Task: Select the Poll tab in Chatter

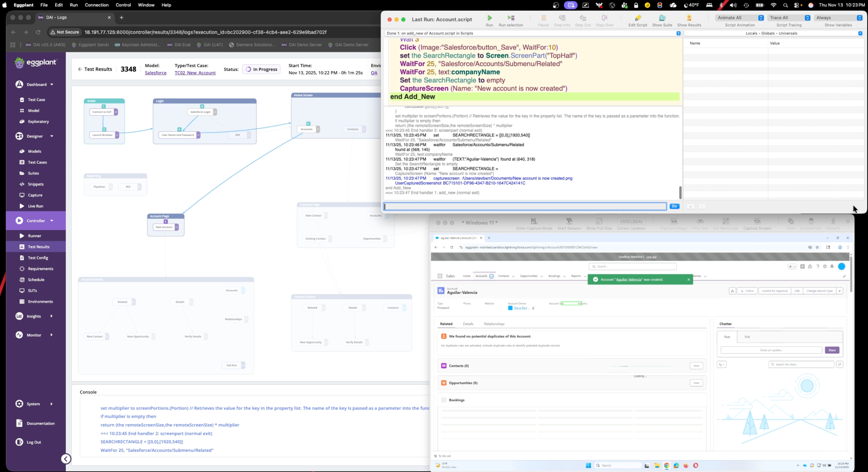Action: [x=747, y=337]
